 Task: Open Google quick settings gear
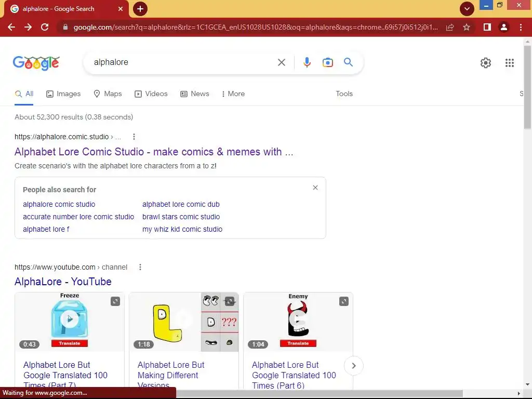point(486,63)
